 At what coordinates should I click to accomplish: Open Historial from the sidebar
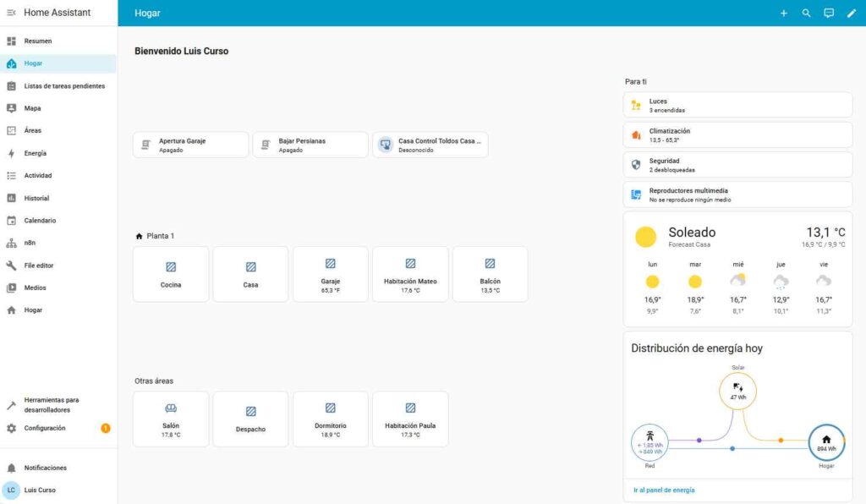tap(36, 198)
